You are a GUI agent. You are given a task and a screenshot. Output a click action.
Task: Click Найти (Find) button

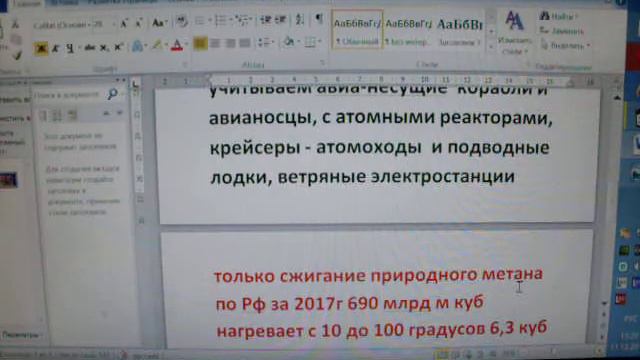point(558,17)
